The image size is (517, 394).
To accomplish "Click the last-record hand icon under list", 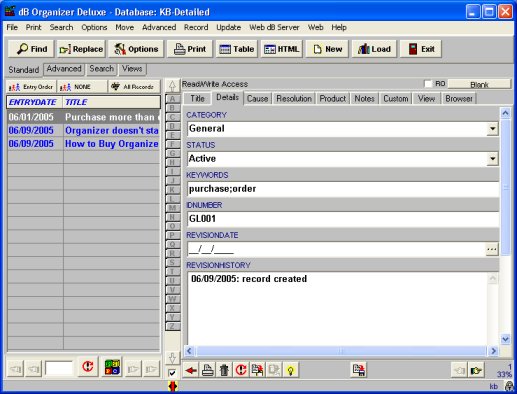I will point(151,369).
